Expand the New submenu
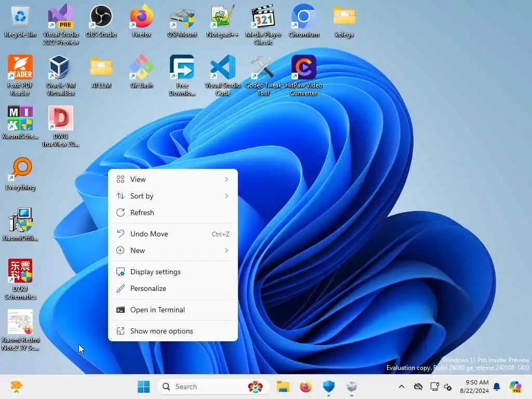 172,250
